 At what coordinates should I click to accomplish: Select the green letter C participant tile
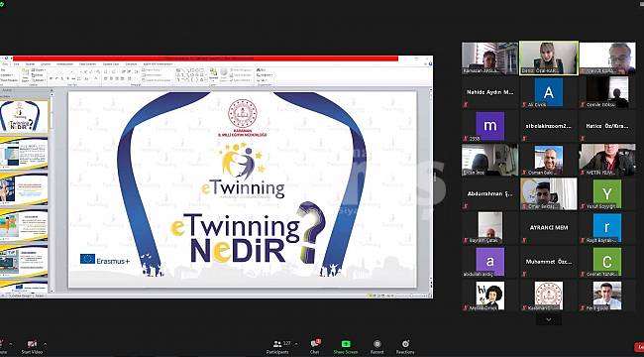(x=607, y=261)
